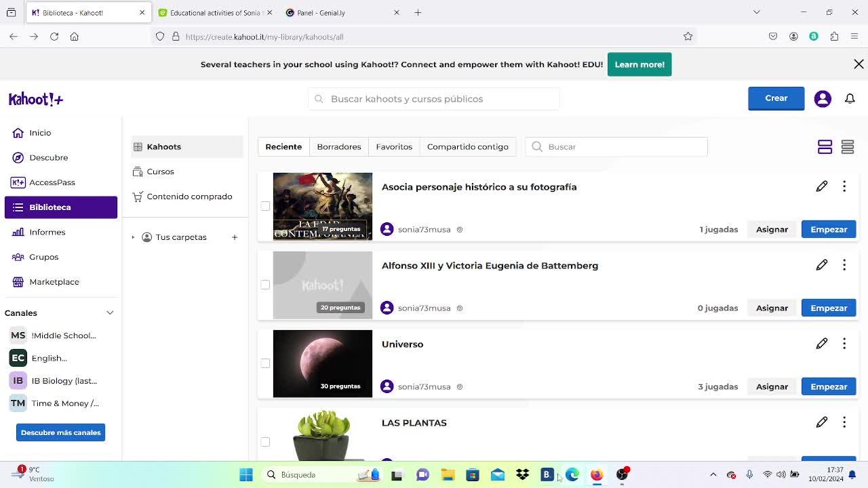Open more options for Universo kahoot

coord(844,343)
